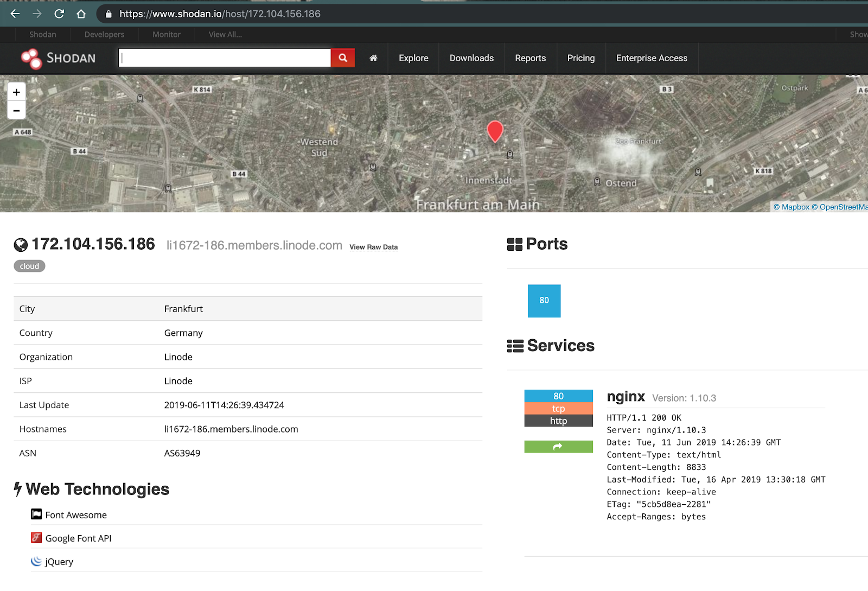Open the Downloads menu item
The width and height of the screenshot is (868, 591).
click(x=471, y=58)
